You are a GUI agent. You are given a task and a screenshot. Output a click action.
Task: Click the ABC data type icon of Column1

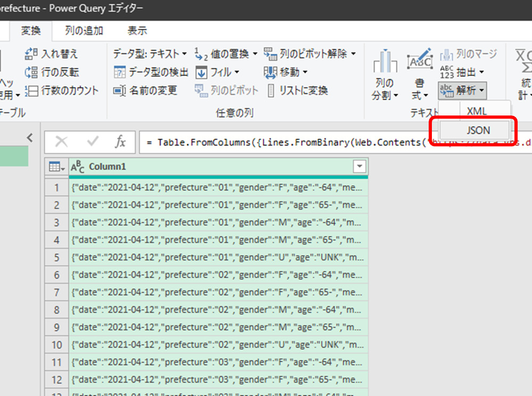pyautogui.click(x=77, y=167)
